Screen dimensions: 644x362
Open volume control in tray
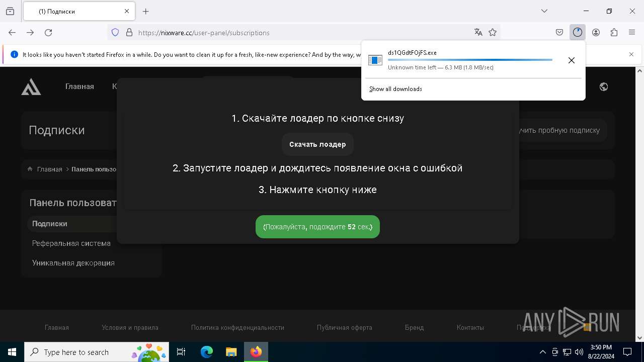(579, 352)
